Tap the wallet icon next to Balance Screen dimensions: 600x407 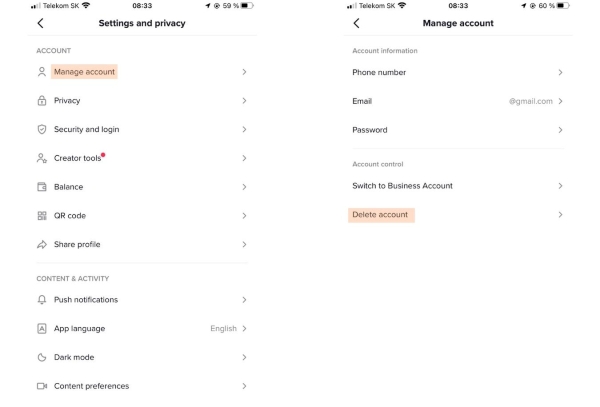click(x=42, y=187)
